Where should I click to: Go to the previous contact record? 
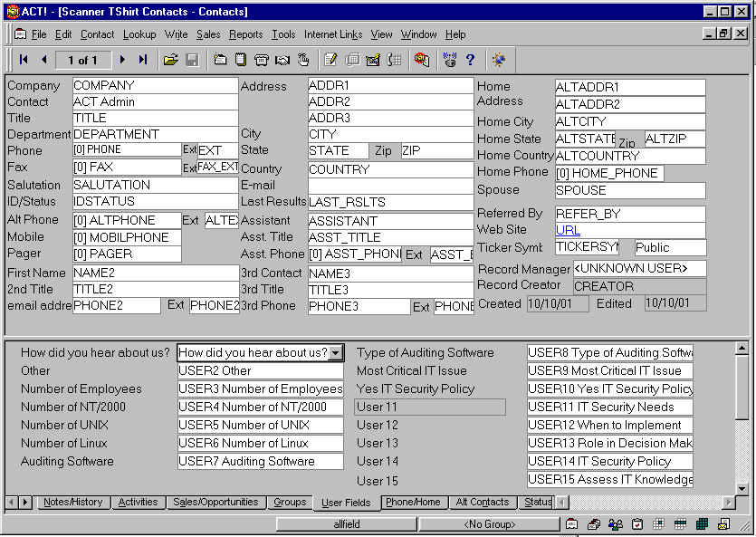[x=44, y=59]
